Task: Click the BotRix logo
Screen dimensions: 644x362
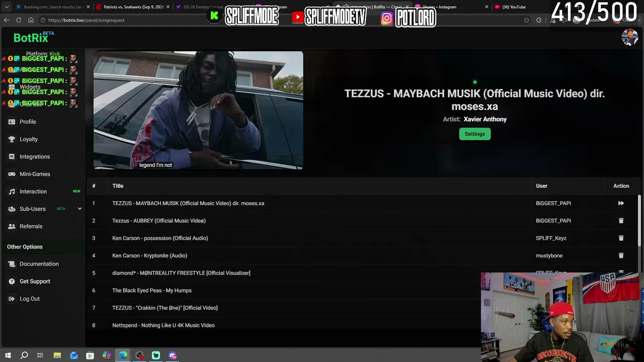Action: (x=31, y=38)
